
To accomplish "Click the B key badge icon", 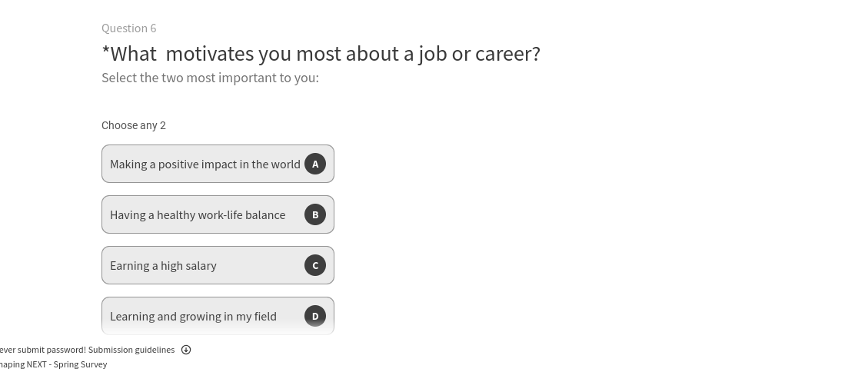I will [315, 214].
